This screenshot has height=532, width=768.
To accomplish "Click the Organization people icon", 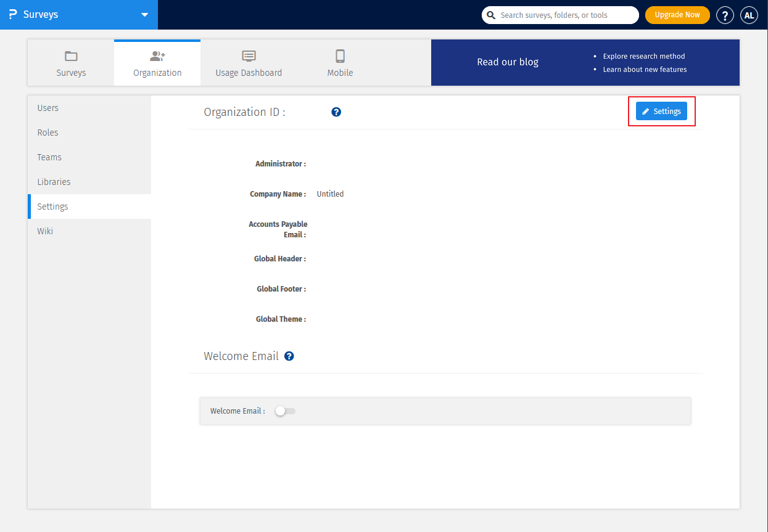I will click(x=157, y=56).
